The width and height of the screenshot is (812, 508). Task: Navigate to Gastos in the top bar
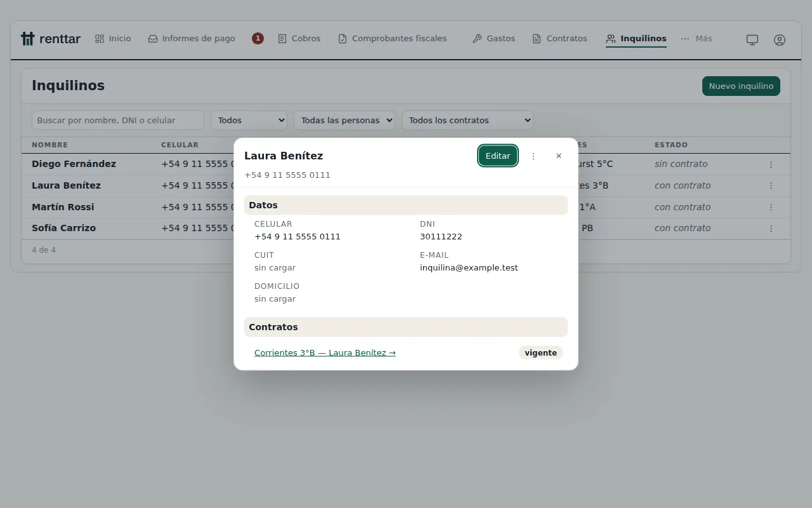[494, 39]
